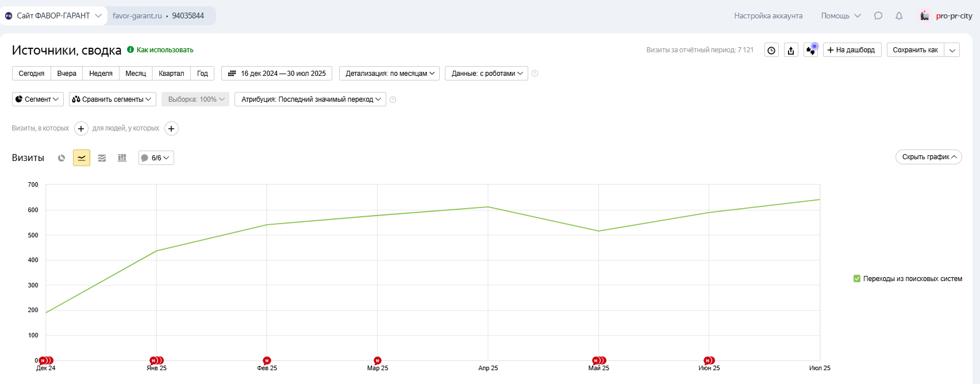Select the 'Квартал' period tab
Viewport: 980px width, 384px height.
tap(171, 74)
